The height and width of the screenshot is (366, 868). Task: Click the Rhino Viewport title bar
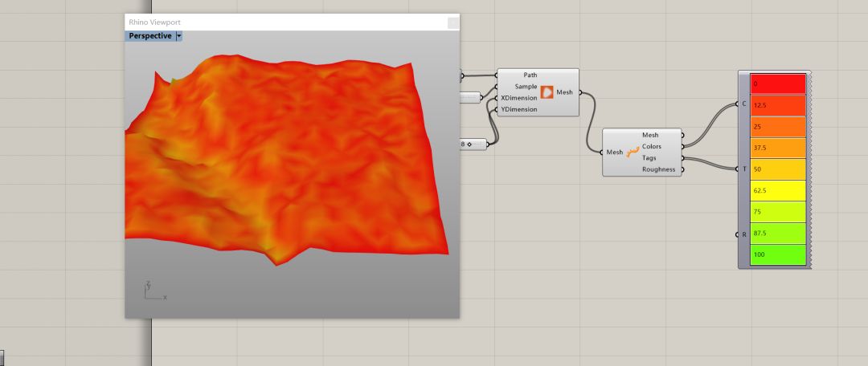(x=281, y=22)
